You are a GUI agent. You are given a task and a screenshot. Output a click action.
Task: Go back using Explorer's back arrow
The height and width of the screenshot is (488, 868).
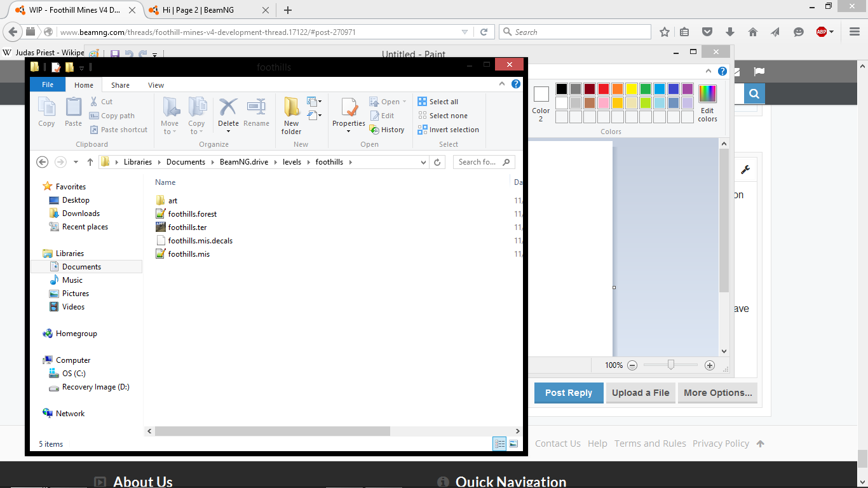(43, 162)
